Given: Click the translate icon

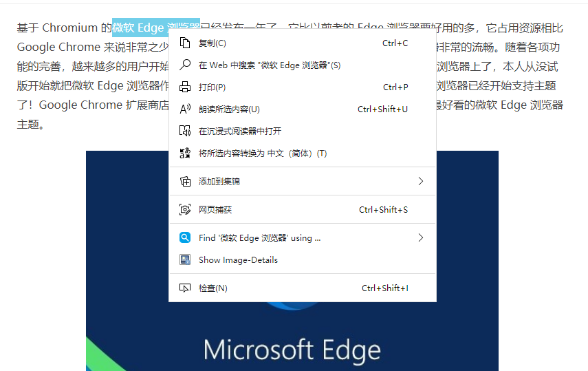Looking at the screenshot, I should click(185, 153).
